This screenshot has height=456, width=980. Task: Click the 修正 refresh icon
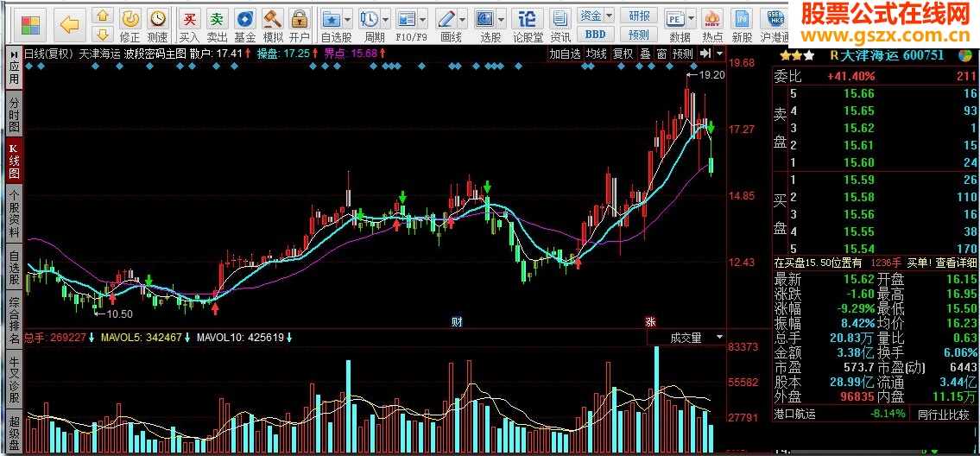click(130, 17)
